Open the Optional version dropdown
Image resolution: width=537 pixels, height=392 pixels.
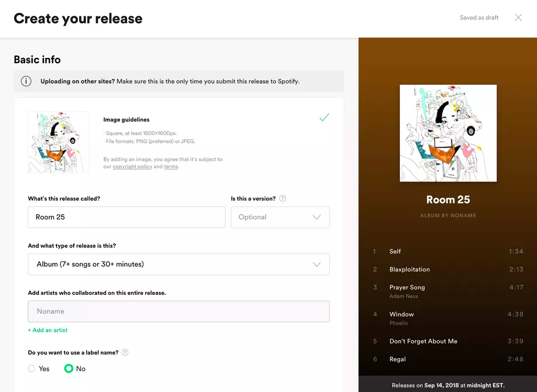[280, 216]
